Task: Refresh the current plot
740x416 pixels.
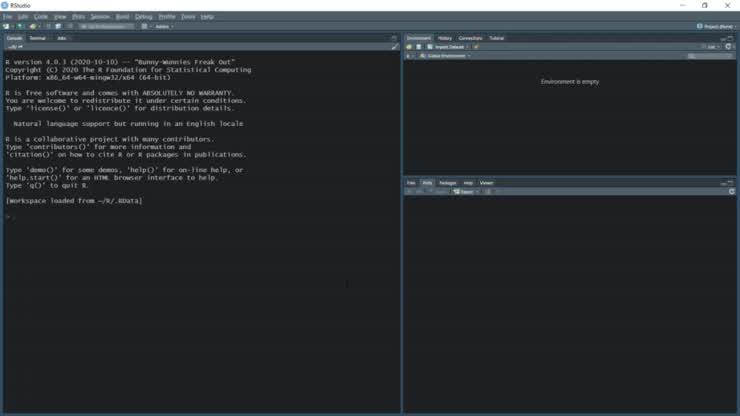Action: (732, 192)
